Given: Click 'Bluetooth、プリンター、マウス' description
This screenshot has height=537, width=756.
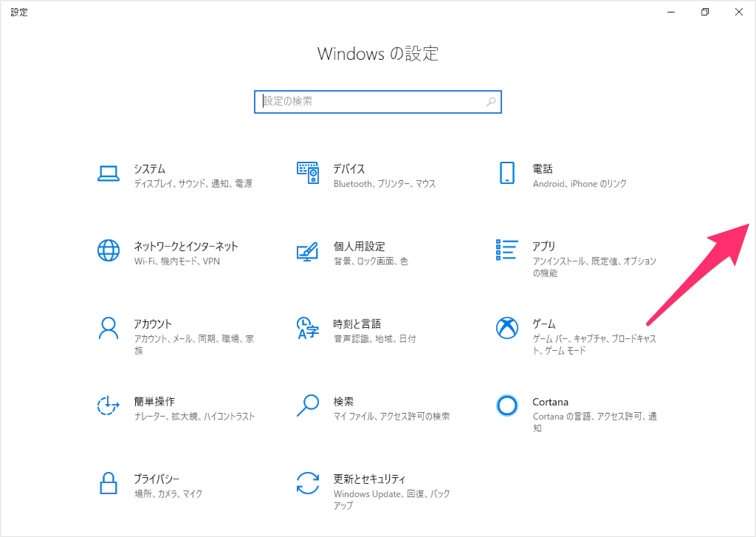Looking at the screenshot, I should 384,184.
